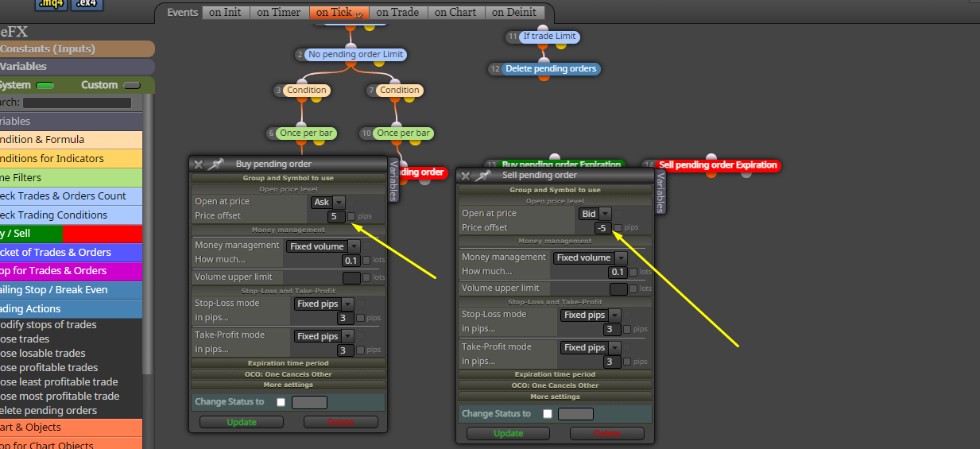Switch on the System toggle
This screenshot has height=449, width=980.
point(45,85)
